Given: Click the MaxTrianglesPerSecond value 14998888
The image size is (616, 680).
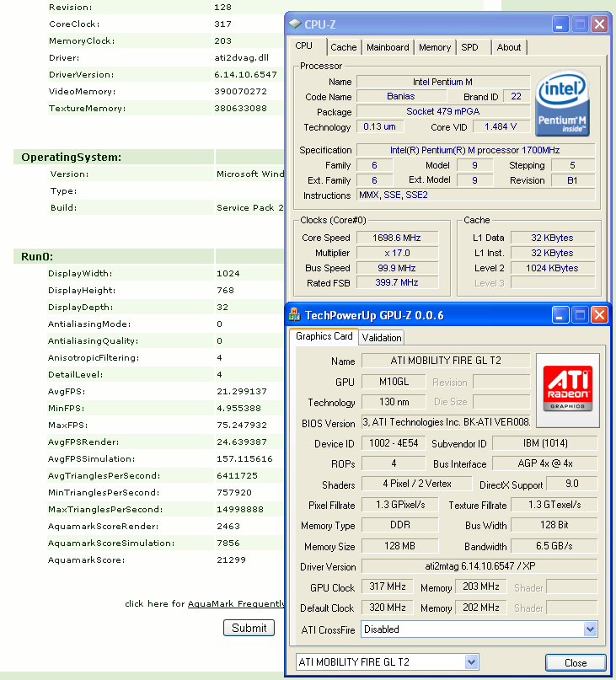Looking at the screenshot, I should (x=240, y=509).
